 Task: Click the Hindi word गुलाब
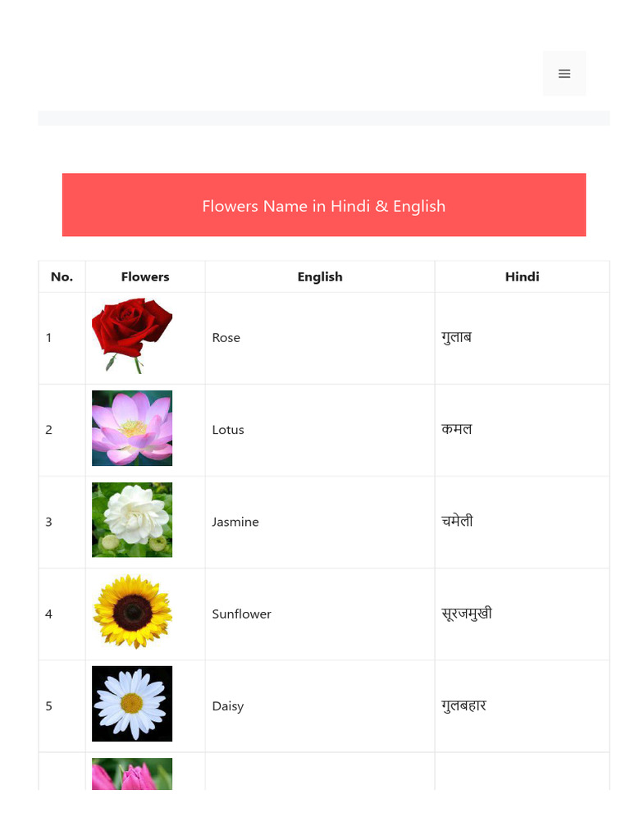456,337
